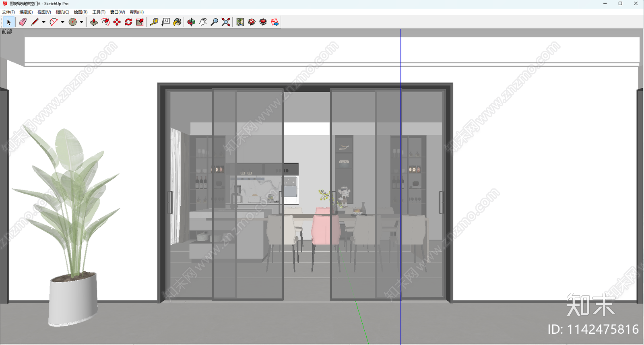Expand the Circle shape dropdown arrow

(x=81, y=22)
